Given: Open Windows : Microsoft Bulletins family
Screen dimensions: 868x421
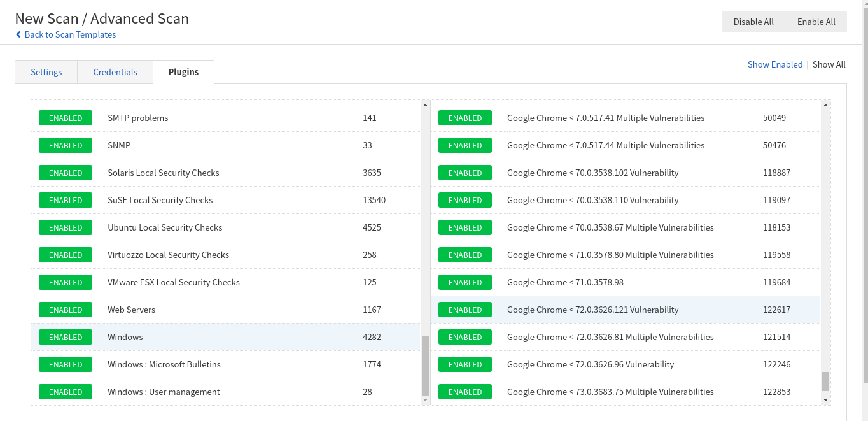Looking at the screenshot, I should [x=164, y=364].
